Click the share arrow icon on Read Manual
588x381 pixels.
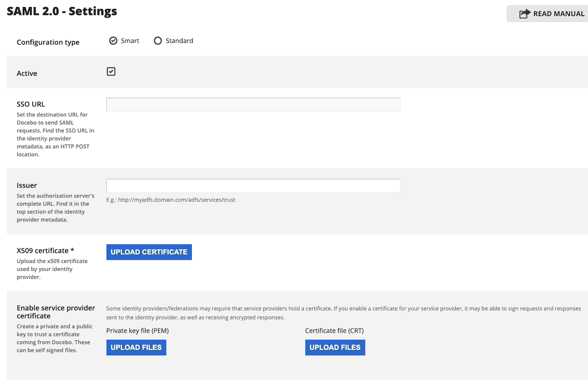tap(524, 14)
